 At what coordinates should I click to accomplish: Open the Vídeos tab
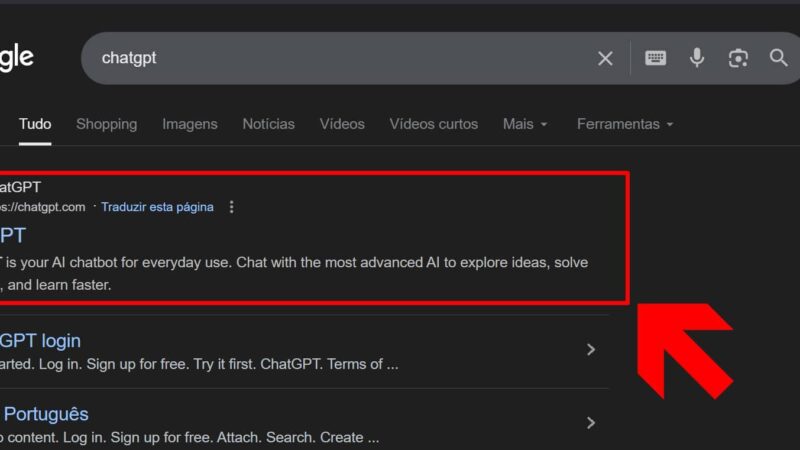click(x=342, y=124)
